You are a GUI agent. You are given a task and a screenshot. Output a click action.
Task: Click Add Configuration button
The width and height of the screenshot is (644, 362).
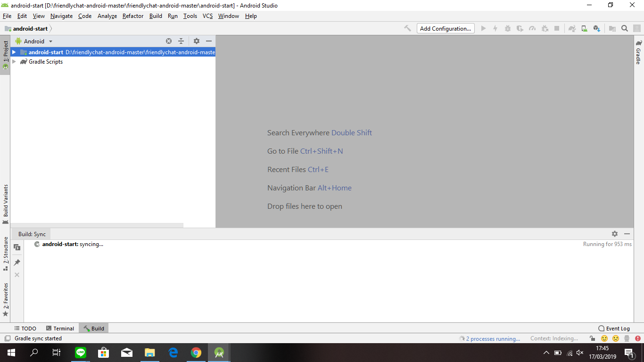pos(446,28)
